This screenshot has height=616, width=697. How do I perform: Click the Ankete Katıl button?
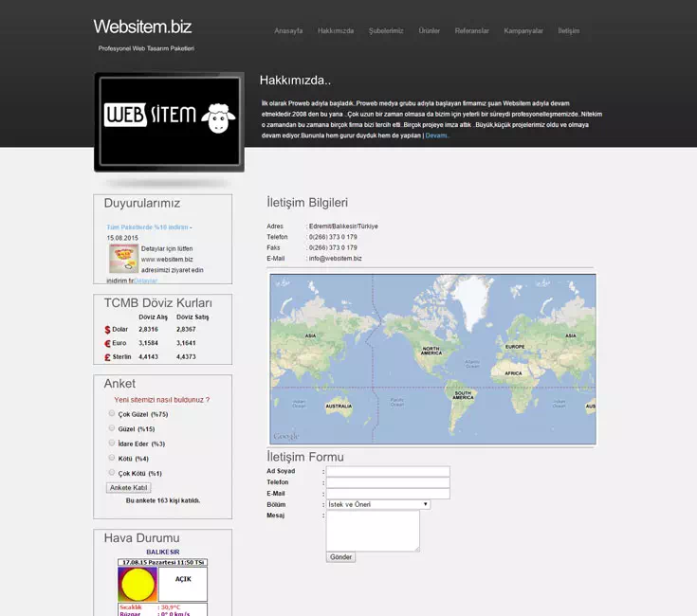(128, 488)
